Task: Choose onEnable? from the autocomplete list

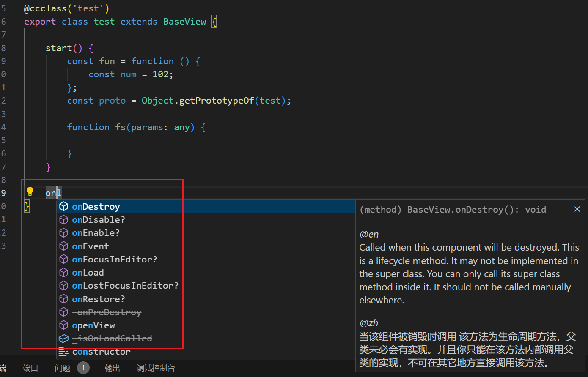Action: tap(96, 233)
